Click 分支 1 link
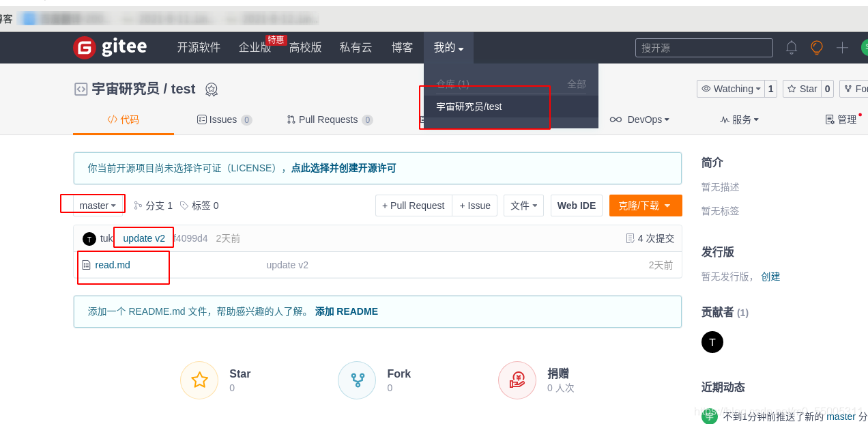The width and height of the screenshot is (868, 424). 154,206
